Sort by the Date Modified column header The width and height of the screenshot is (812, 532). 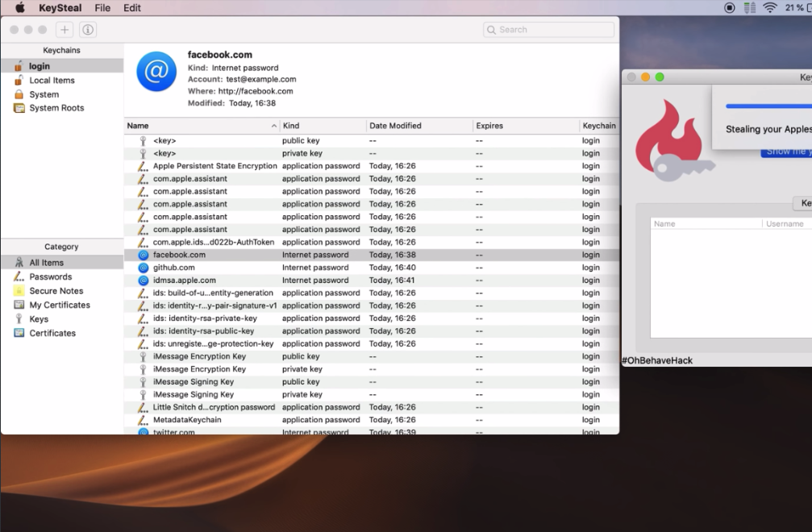[419, 126]
